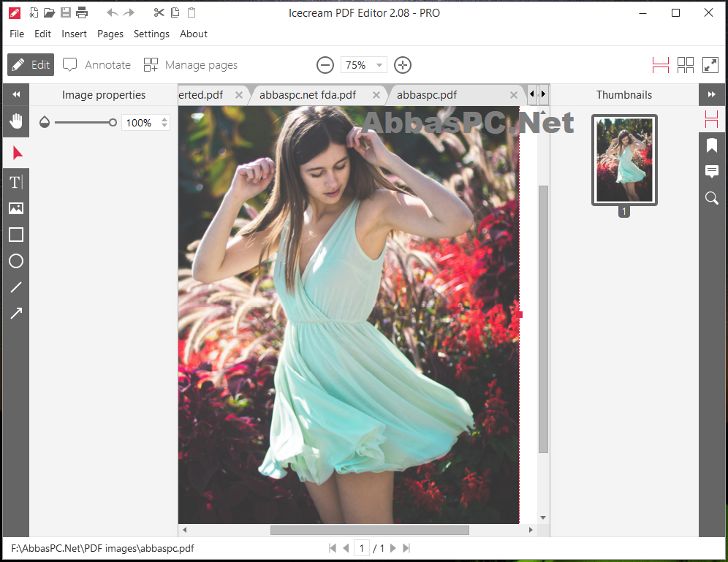Click the Open file folder icon
728x562 pixels.
tap(49, 12)
